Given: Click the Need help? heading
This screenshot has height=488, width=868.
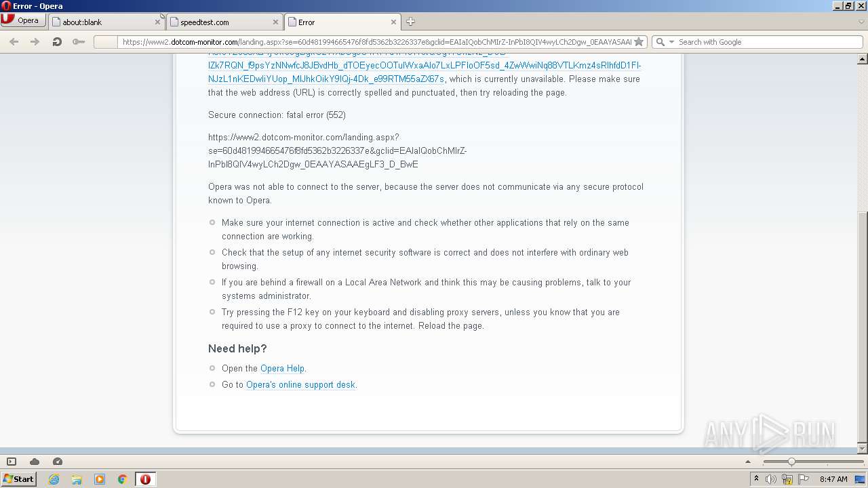Looking at the screenshot, I should point(237,348).
